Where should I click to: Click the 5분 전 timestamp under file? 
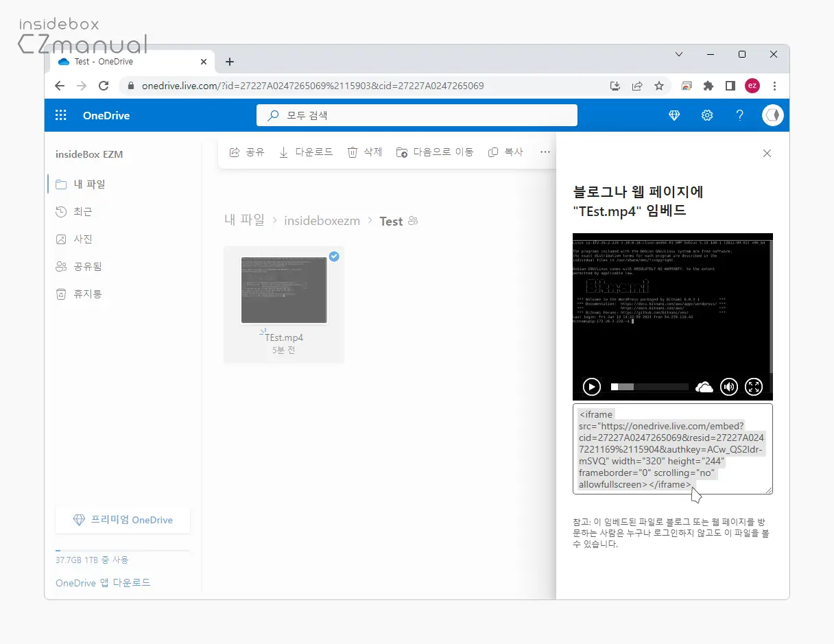tap(284, 350)
